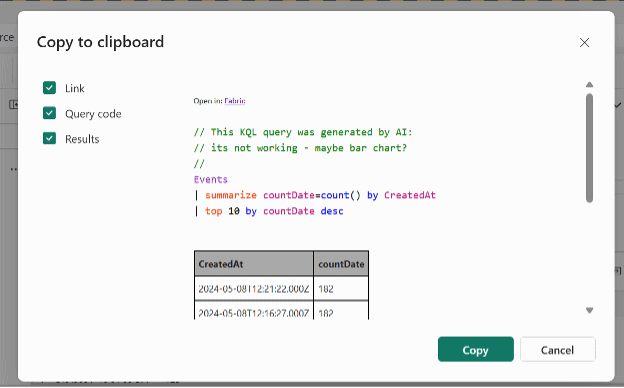Viewport: 624px width, 388px height.
Task: Click the CreatedAt column header
Action: coord(254,264)
